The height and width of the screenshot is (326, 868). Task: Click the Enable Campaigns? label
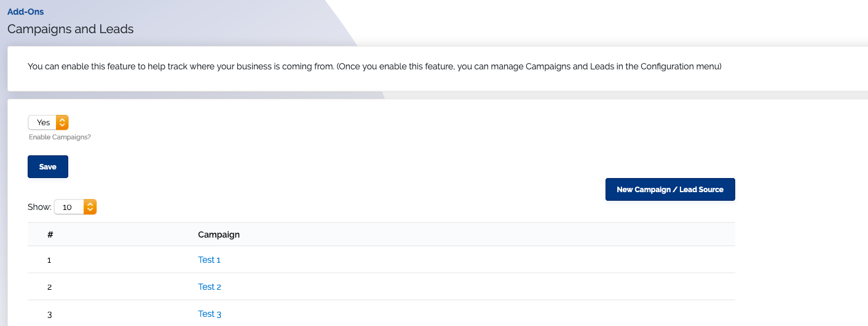[x=60, y=137]
